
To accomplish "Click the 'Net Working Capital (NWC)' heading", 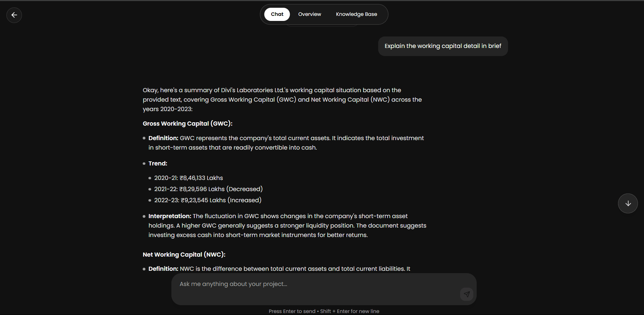I will click(184, 255).
